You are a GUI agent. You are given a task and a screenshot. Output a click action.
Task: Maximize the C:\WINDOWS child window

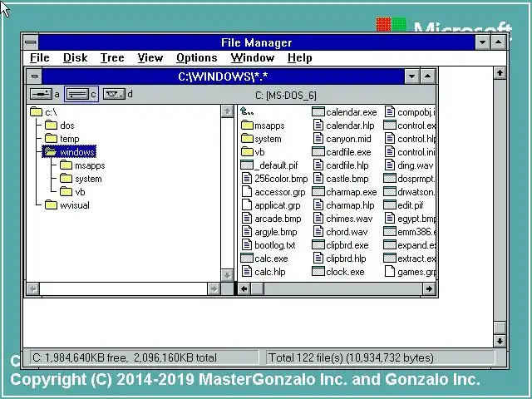click(427, 76)
